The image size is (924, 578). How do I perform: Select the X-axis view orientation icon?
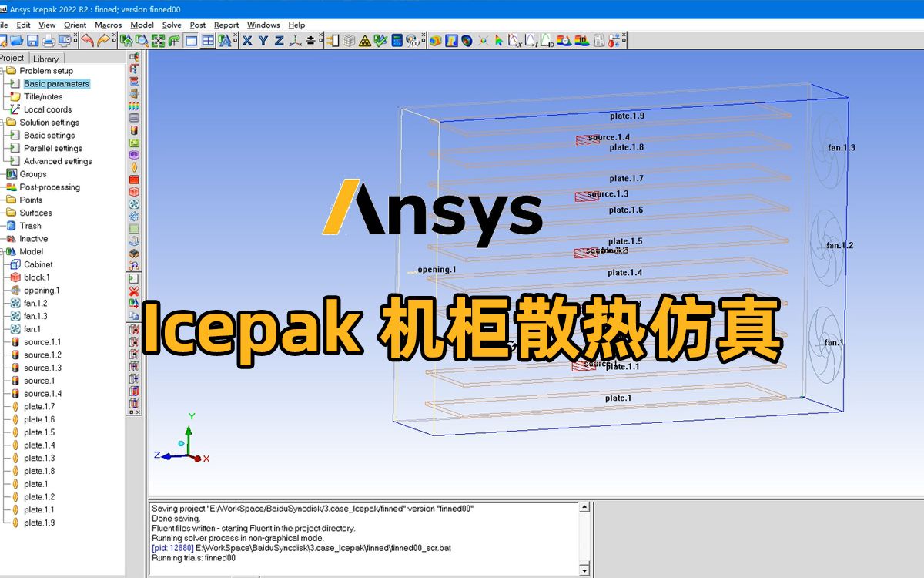click(247, 41)
